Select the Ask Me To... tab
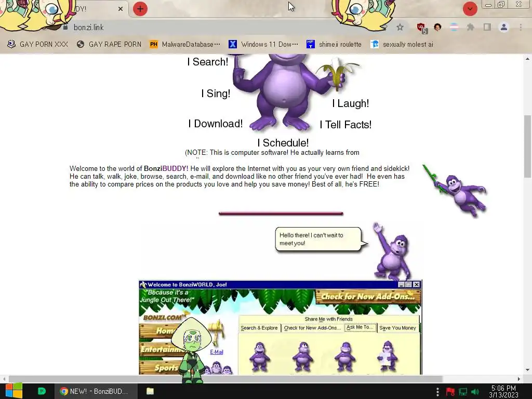This screenshot has height=399, width=532. [x=360, y=327]
